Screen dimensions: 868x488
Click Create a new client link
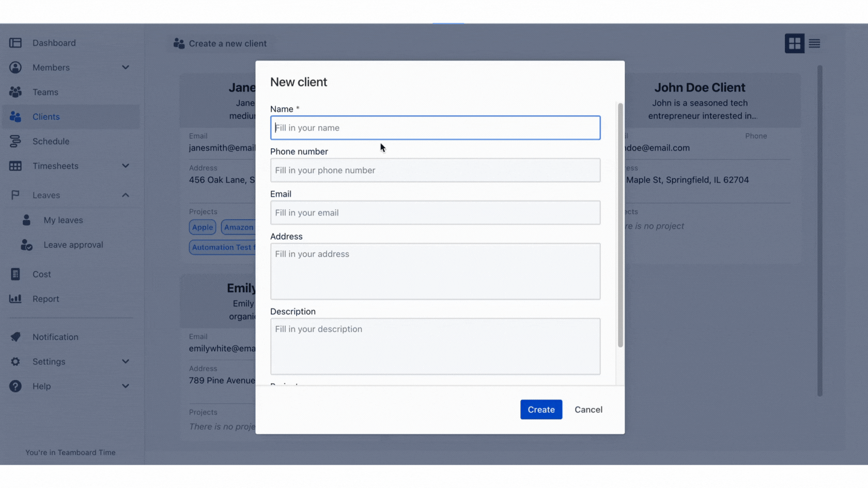click(x=220, y=43)
